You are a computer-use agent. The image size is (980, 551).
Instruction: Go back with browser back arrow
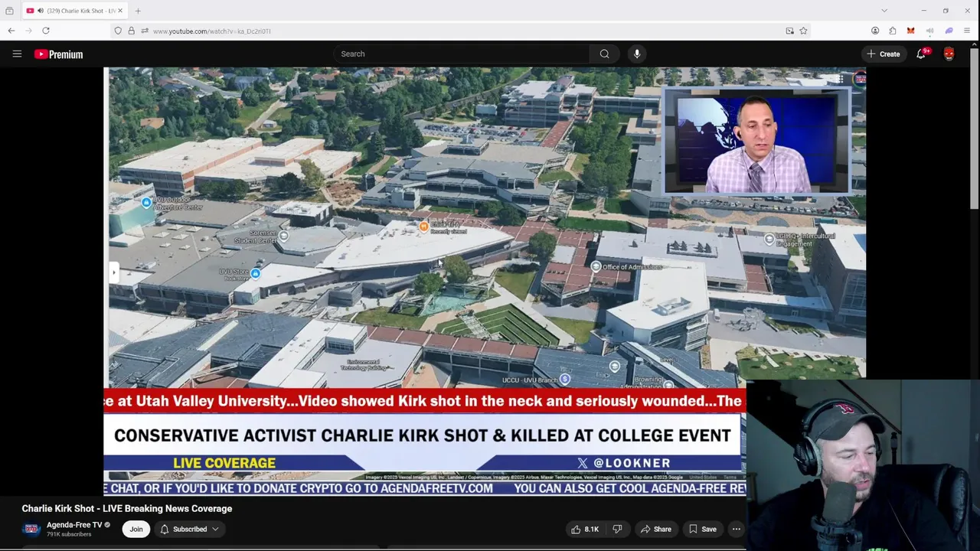[x=11, y=31]
